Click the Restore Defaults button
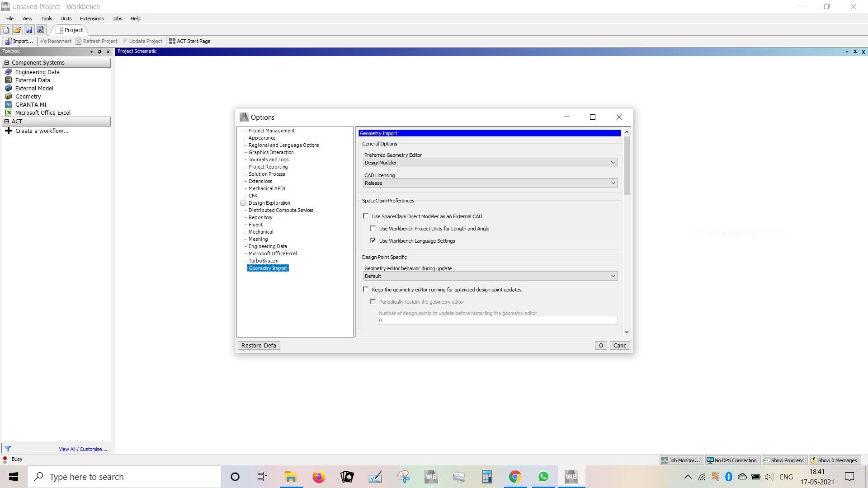 (259, 346)
